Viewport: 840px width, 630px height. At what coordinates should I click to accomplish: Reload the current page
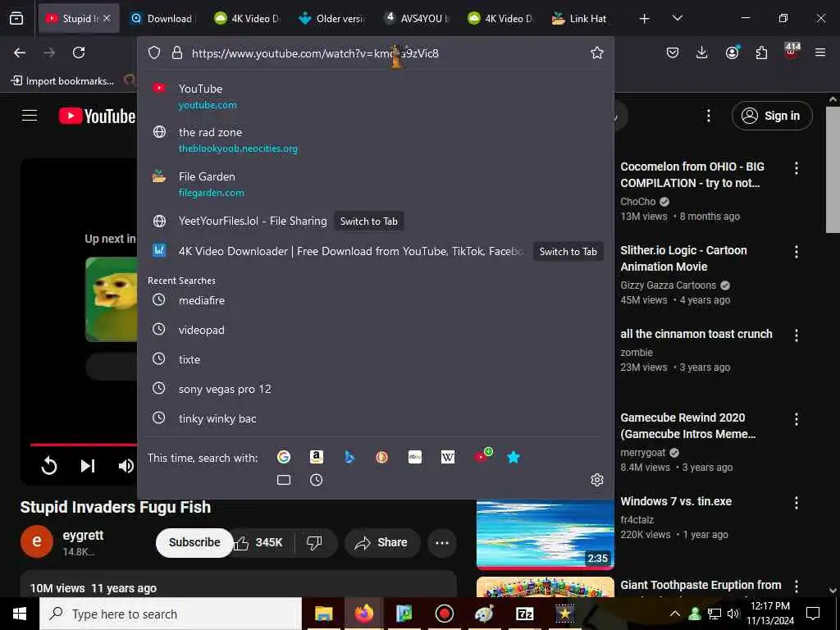click(79, 52)
